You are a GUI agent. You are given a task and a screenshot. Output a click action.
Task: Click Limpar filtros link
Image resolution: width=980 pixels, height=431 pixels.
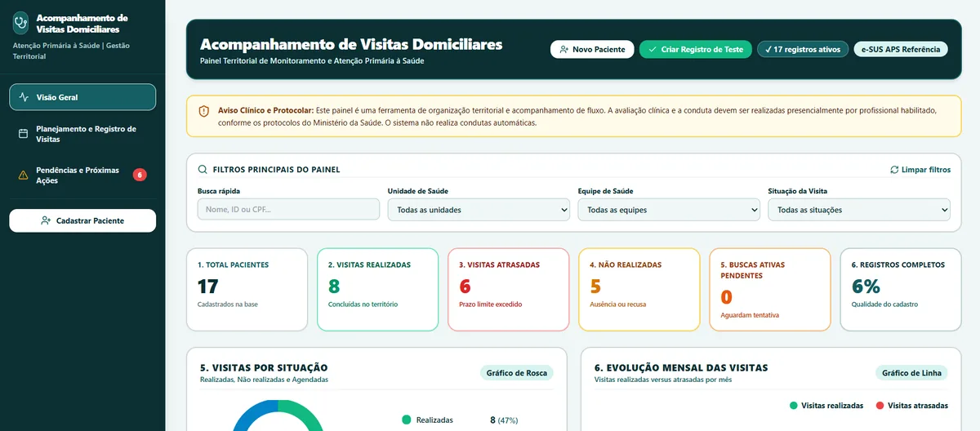click(x=920, y=170)
